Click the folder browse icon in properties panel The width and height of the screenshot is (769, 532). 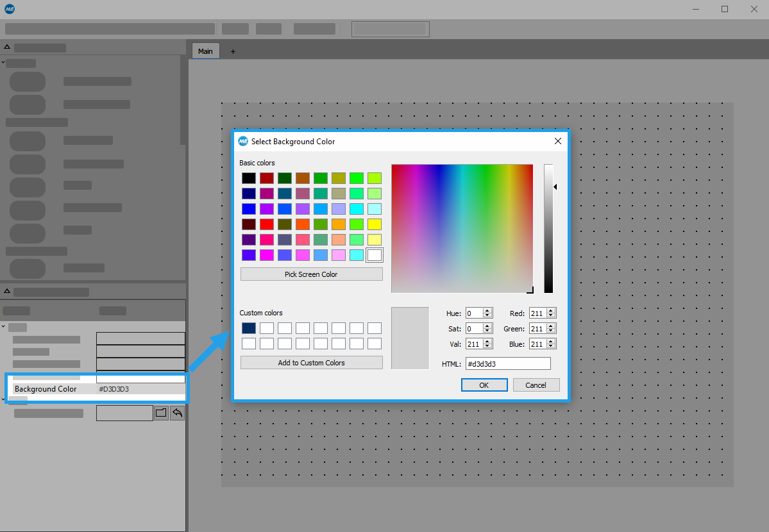coord(161,413)
